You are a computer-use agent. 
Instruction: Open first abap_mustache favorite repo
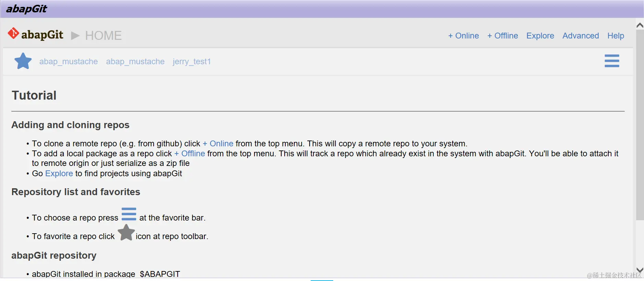pyautogui.click(x=69, y=61)
